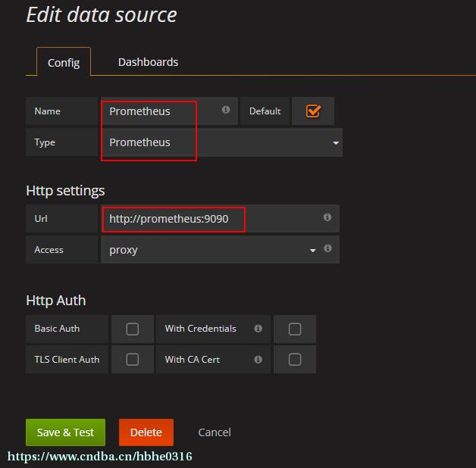
Task: Select the Config tab
Action: click(x=64, y=62)
